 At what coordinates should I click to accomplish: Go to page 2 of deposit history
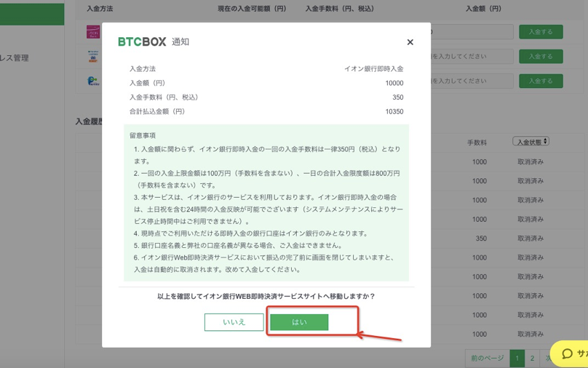tap(532, 359)
